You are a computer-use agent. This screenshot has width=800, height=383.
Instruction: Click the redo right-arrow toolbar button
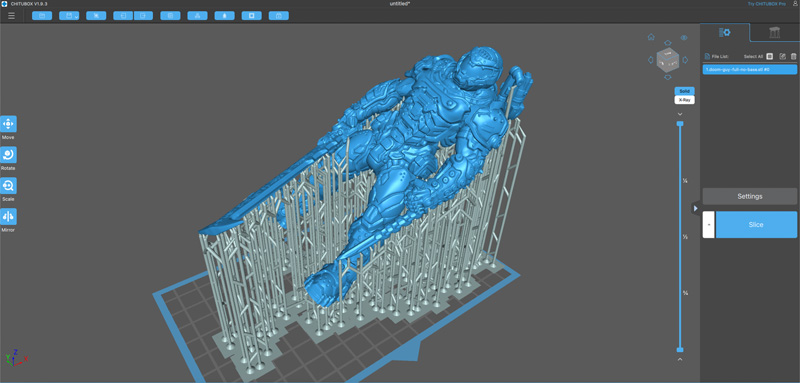coord(143,16)
